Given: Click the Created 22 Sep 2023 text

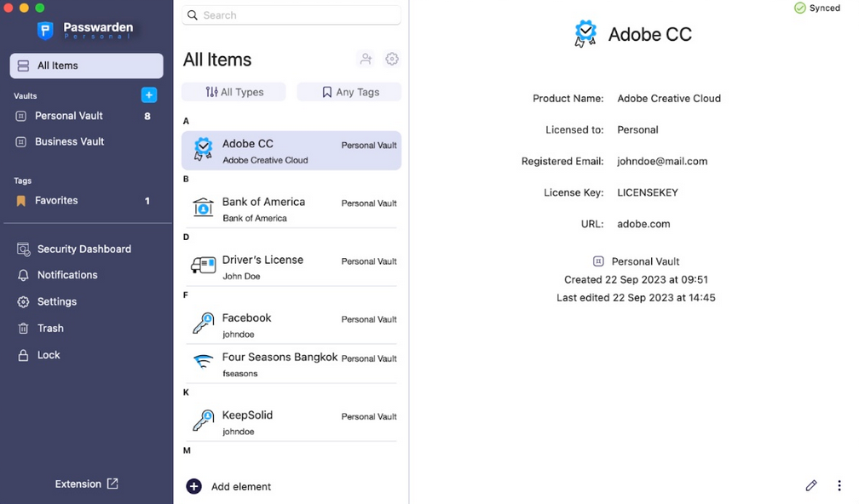Looking at the screenshot, I should click(x=636, y=279).
